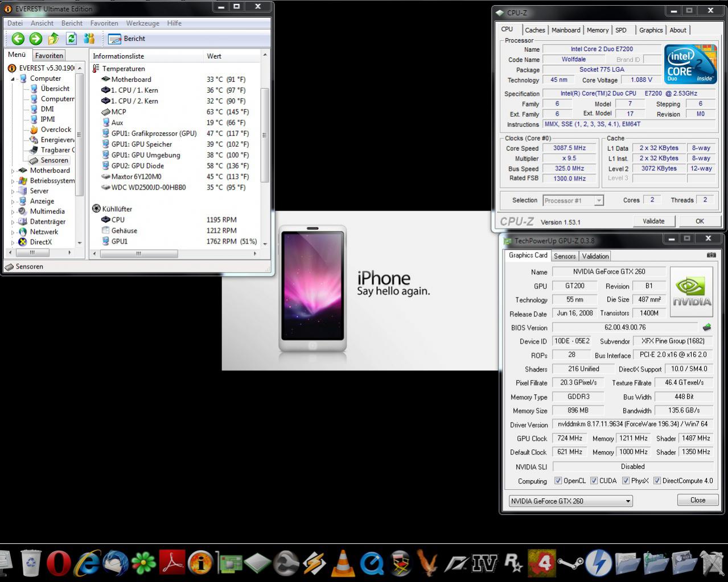This screenshot has width=728, height=582.
Task: Launch ICQ flower icon in dock
Action: (x=143, y=564)
